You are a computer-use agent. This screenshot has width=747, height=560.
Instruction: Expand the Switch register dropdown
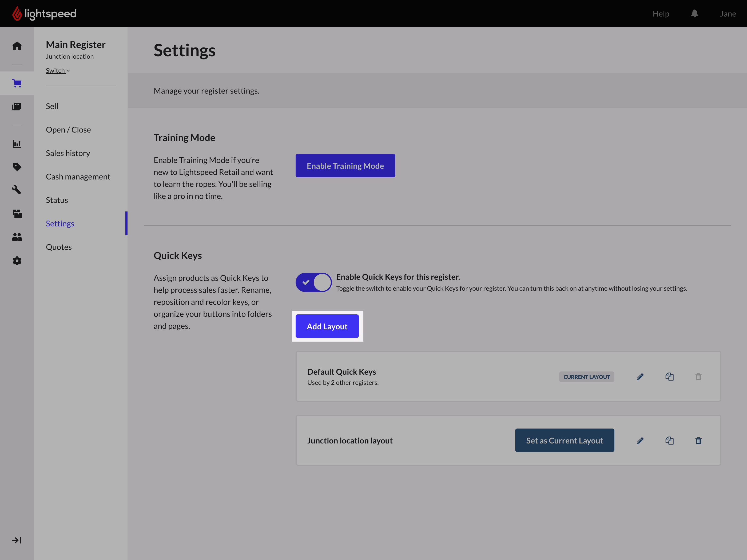tap(58, 71)
